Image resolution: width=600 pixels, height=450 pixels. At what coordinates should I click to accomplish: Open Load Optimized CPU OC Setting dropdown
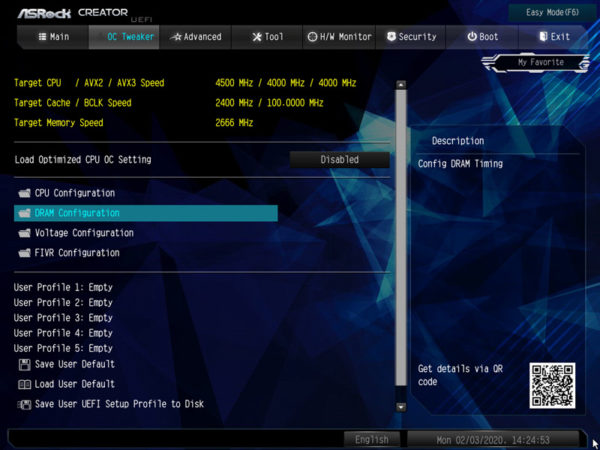click(x=339, y=160)
